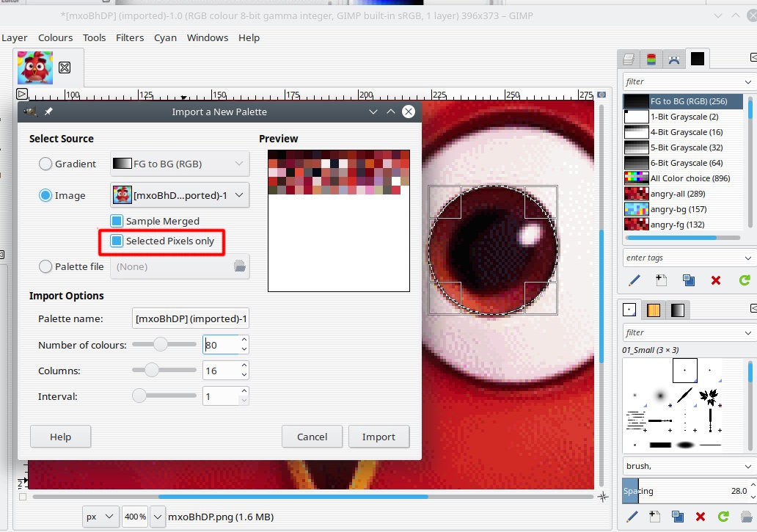The height and width of the screenshot is (532, 757).
Task: Click the duplicate brush icon
Action: [x=677, y=517]
